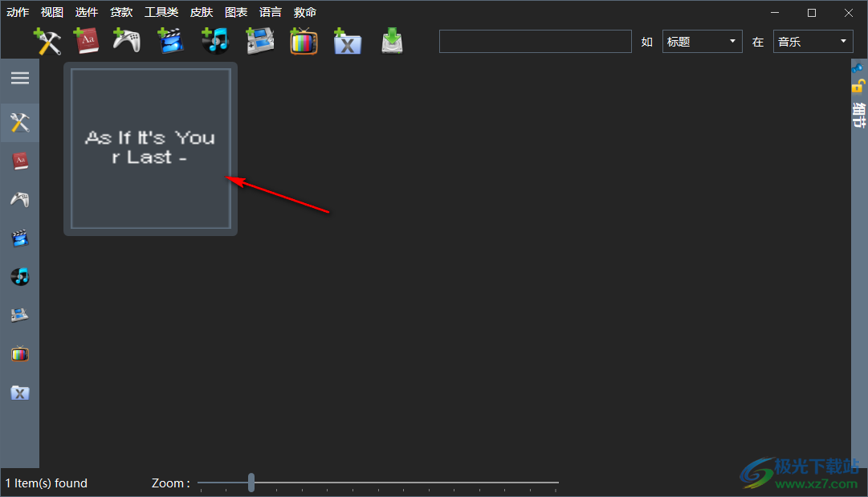
Task: Open the hamburger menu in sidebar
Action: 20,78
